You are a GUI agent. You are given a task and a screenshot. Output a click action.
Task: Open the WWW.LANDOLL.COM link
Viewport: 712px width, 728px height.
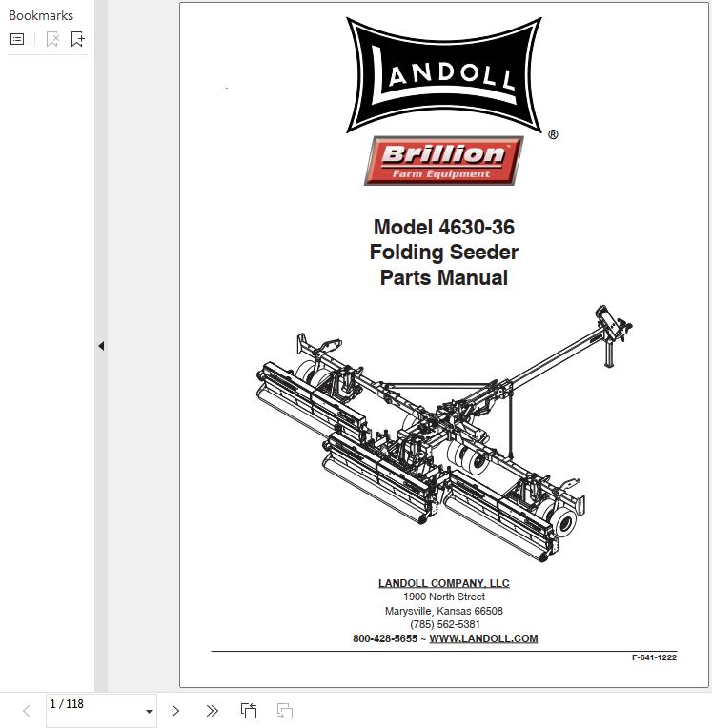point(483,638)
